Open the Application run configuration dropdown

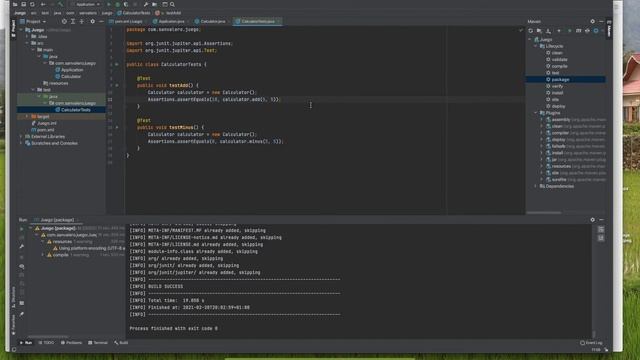click(x=86, y=4)
